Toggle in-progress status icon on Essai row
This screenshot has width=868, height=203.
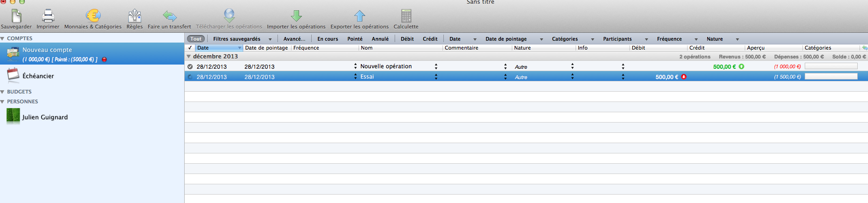190,77
